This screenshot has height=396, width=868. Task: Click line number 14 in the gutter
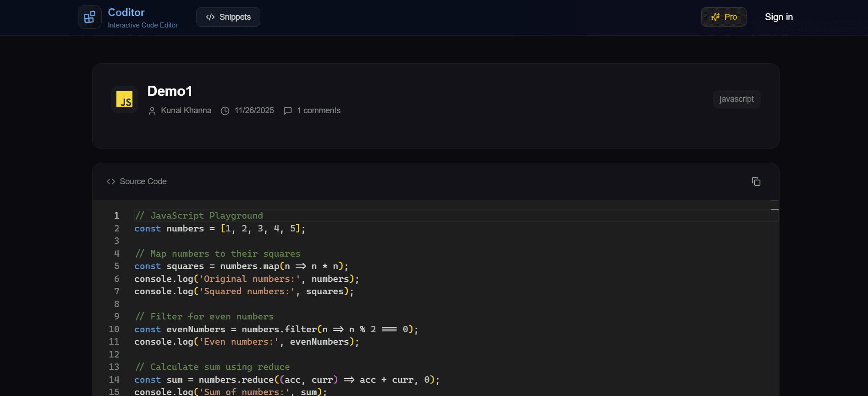(114, 379)
